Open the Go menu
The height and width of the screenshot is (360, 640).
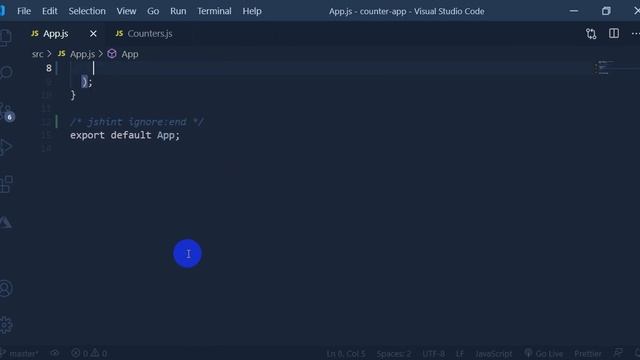coord(153,11)
